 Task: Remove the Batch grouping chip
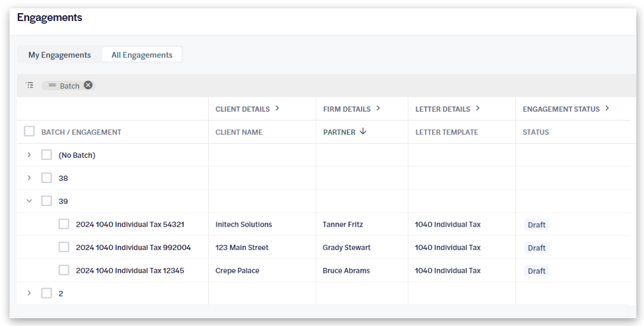coord(88,85)
